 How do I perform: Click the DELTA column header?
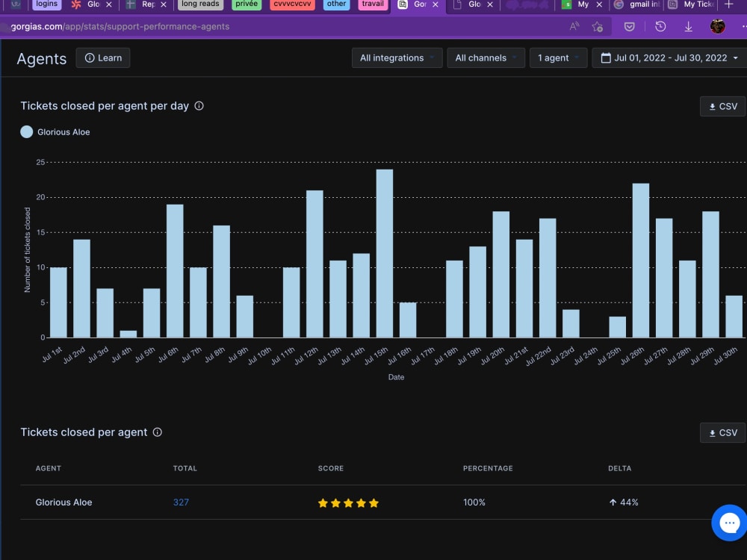coord(619,468)
